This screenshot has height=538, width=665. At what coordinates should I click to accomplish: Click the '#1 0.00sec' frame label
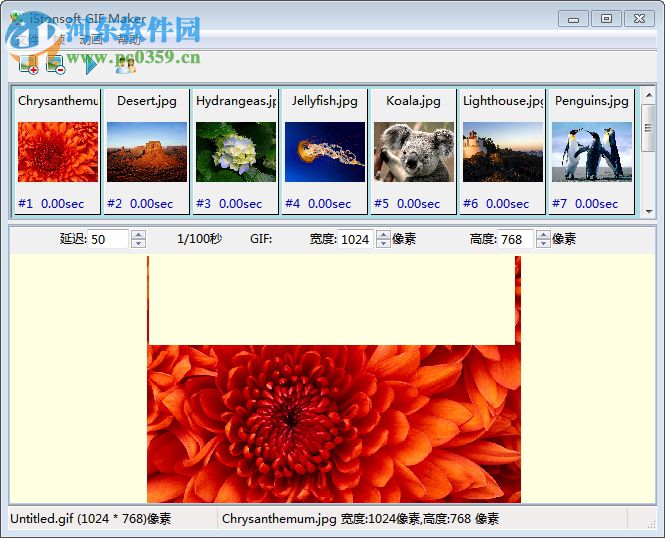pyautogui.click(x=51, y=204)
